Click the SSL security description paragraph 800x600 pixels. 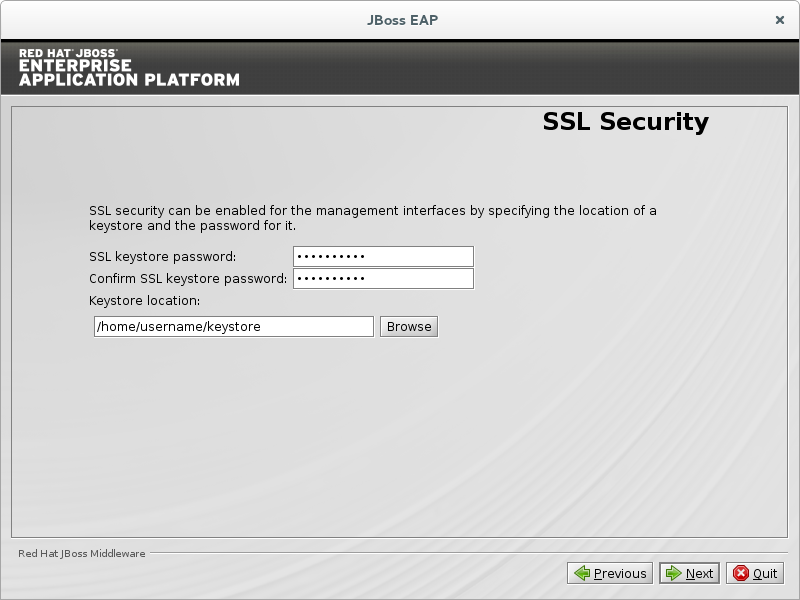tap(372, 218)
